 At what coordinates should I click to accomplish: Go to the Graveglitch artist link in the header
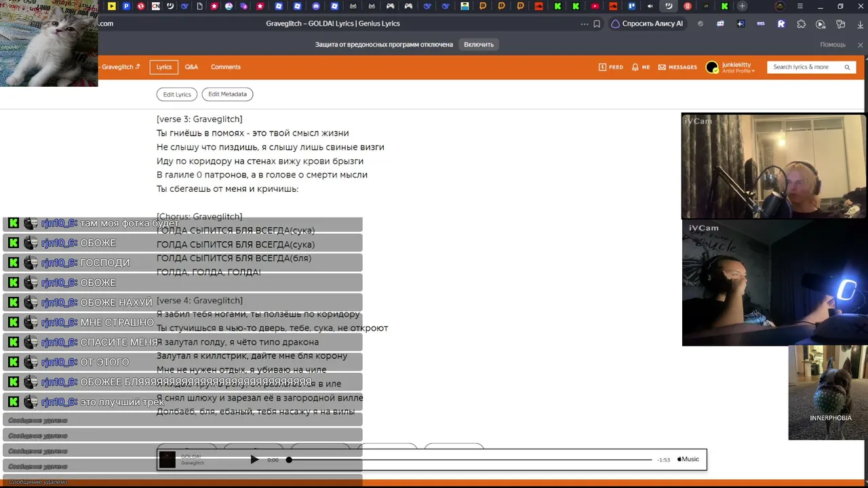pyautogui.click(x=120, y=67)
